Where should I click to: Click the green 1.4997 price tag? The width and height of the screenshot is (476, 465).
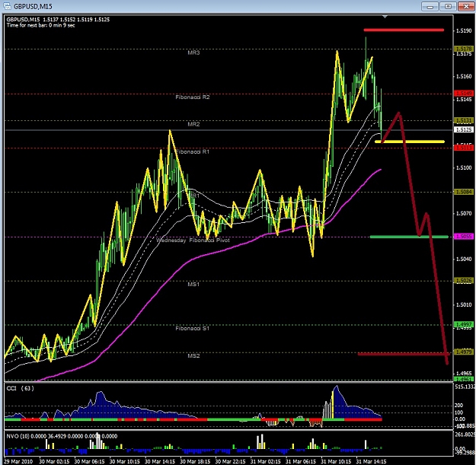pos(464,324)
